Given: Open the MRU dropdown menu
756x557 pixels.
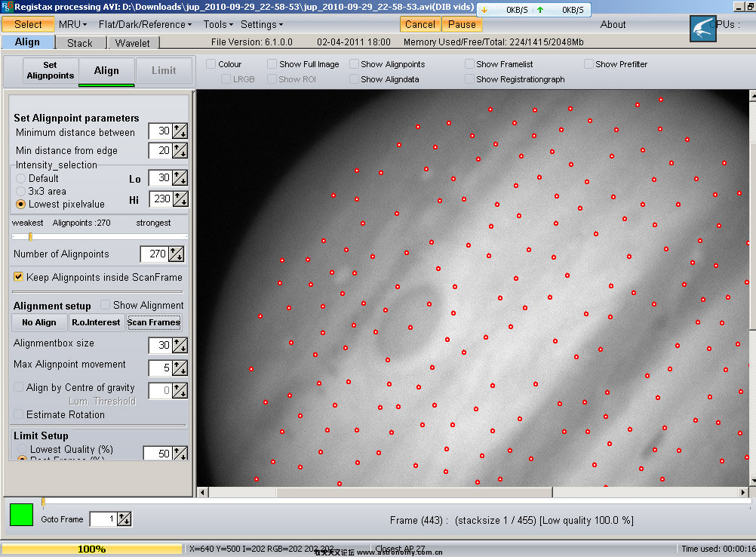Looking at the screenshot, I should [x=72, y=25].
